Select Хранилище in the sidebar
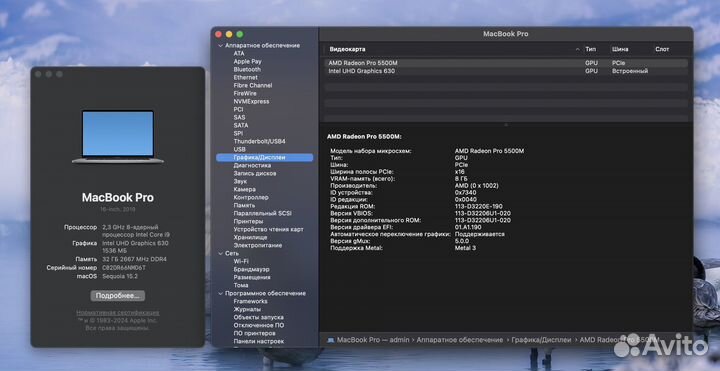Image resolution: width=720 pixels, height=371 pixels. click(250, 237)
